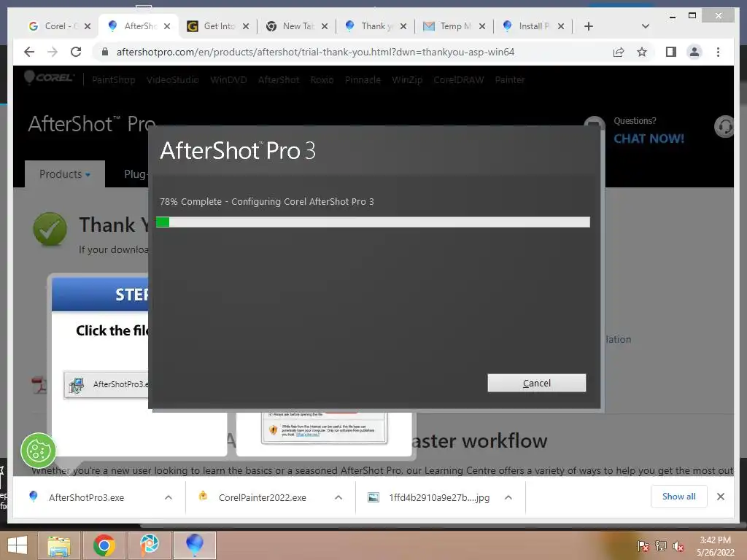
Task: Click the green checkmark thank-you icon
Action: click(50, 229)
